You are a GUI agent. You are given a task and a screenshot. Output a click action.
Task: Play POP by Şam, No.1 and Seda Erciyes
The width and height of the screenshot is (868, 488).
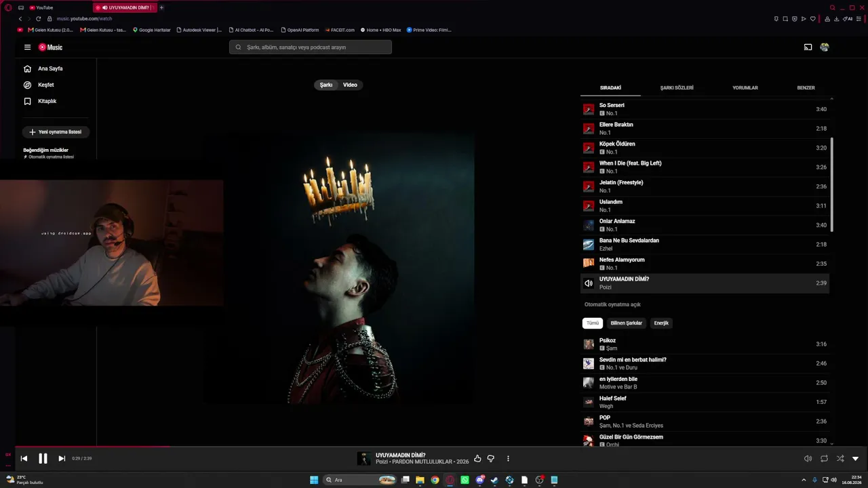coord(705,422)
